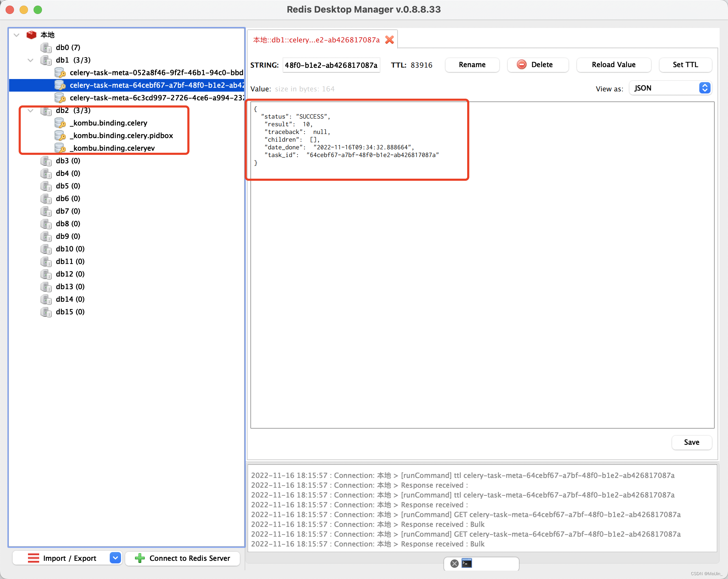
Task: Open Import / Export dropdown arrow
Action: coord(115,558)
